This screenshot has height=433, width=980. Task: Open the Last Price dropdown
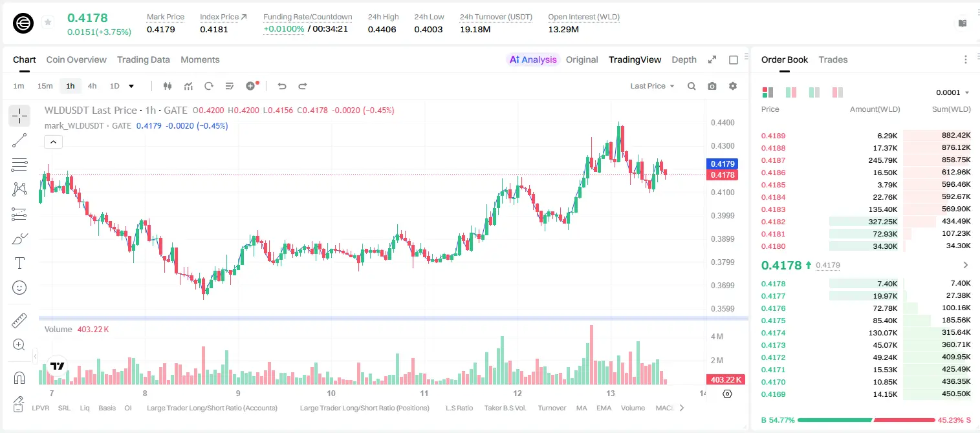point(652,86)
